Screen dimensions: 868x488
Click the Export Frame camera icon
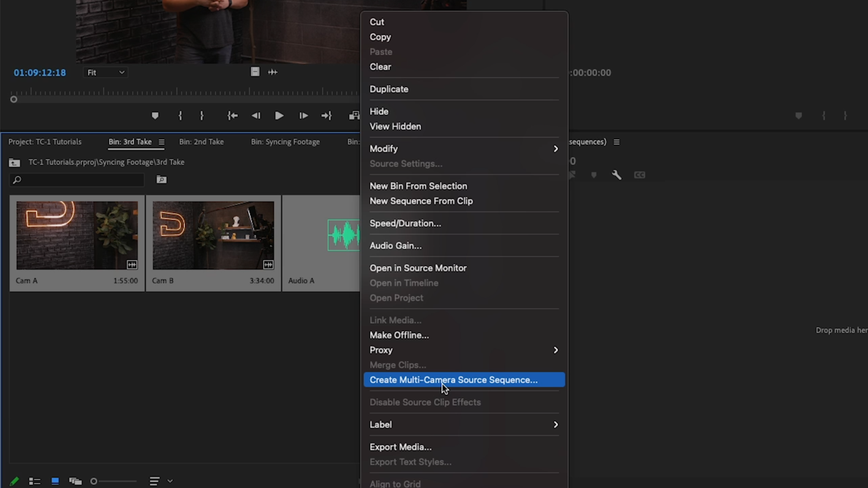(354, 115)
